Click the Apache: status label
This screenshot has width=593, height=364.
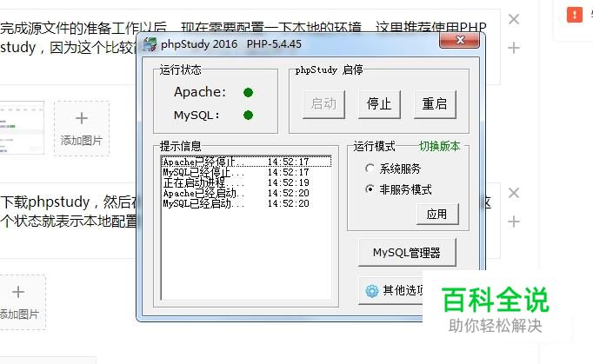(x=200, y=92)
